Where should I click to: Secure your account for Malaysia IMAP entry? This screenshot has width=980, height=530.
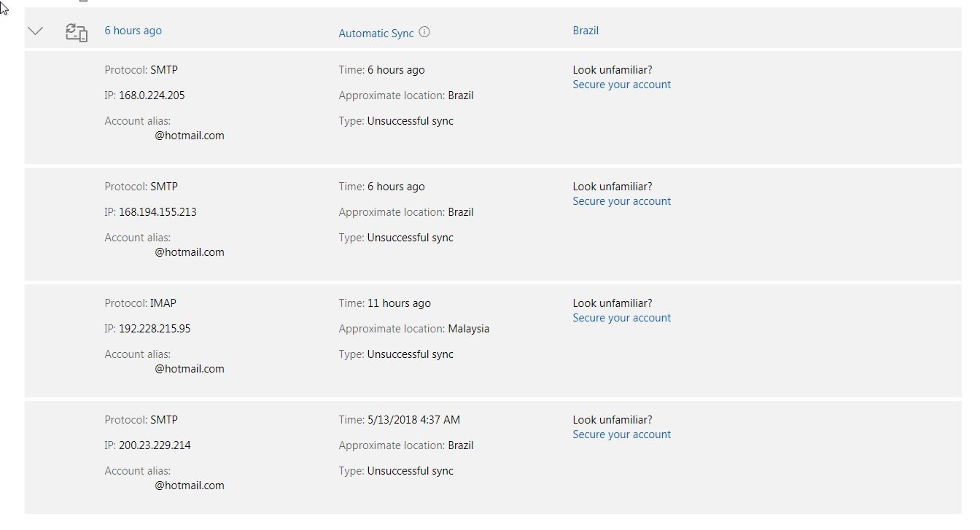coord(621,318)
